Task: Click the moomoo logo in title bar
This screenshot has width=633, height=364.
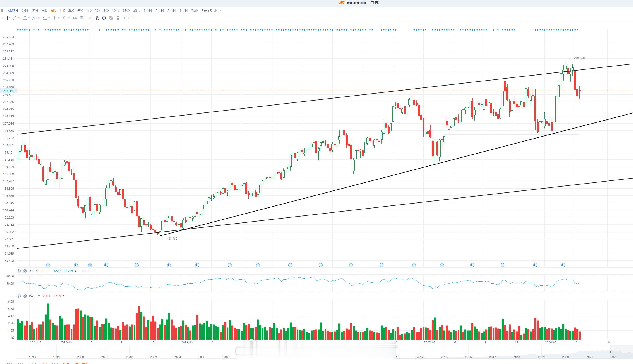Action: click(x=342, y=3)
